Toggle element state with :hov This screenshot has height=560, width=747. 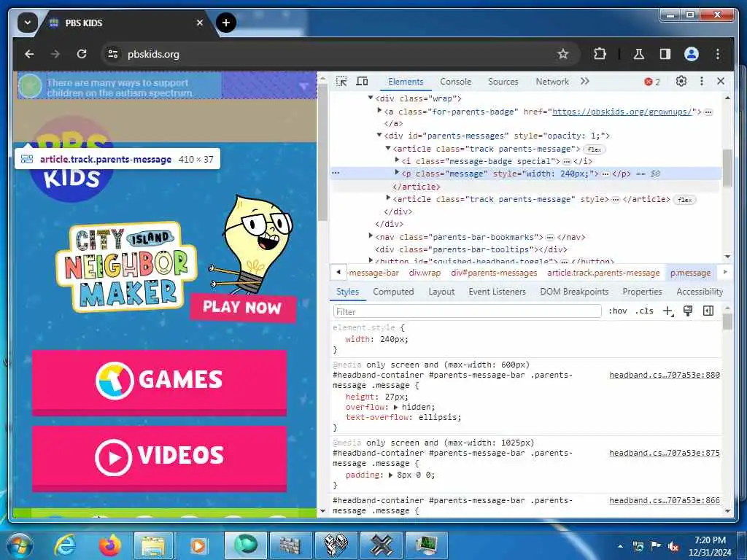click(x=617, y=311)
